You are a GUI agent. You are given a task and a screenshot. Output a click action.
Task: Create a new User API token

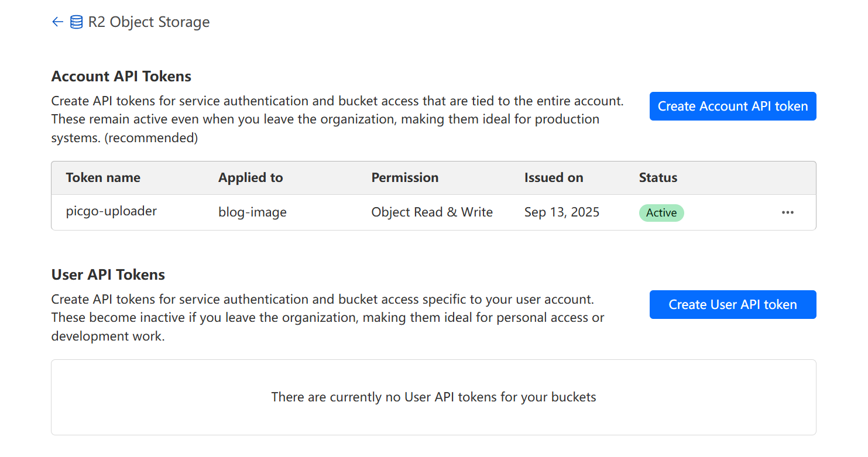coord(733,305)
